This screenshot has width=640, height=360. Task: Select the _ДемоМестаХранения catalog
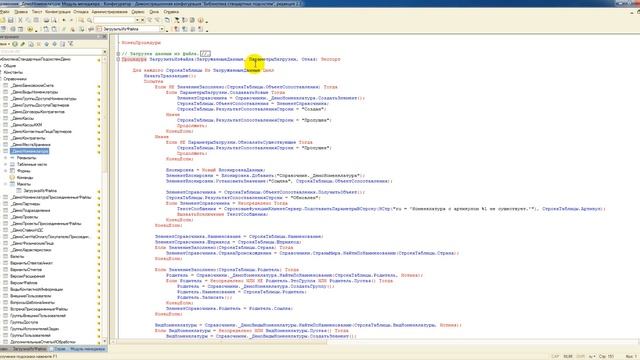coord(31,145)
